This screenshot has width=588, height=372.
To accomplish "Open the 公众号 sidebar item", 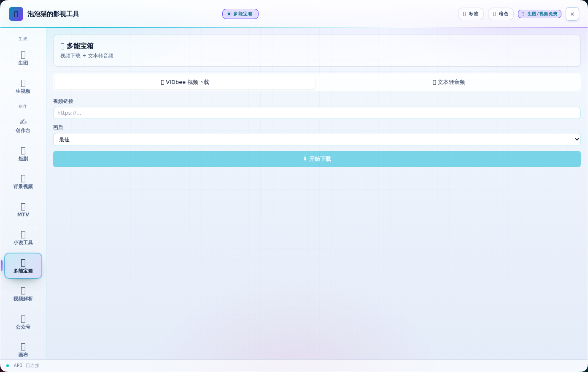I will tap(23, 322).
